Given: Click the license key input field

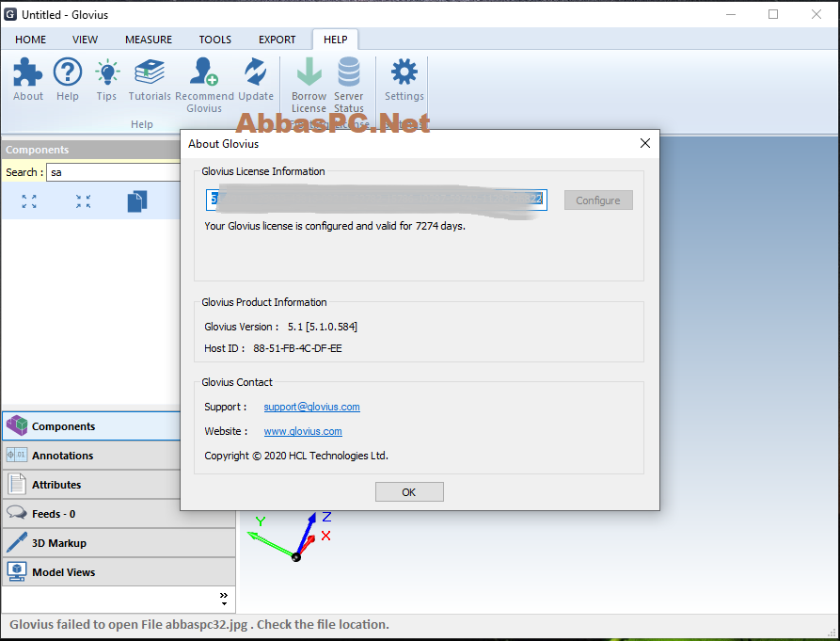Looking at the screenshot, I should 376,200.
